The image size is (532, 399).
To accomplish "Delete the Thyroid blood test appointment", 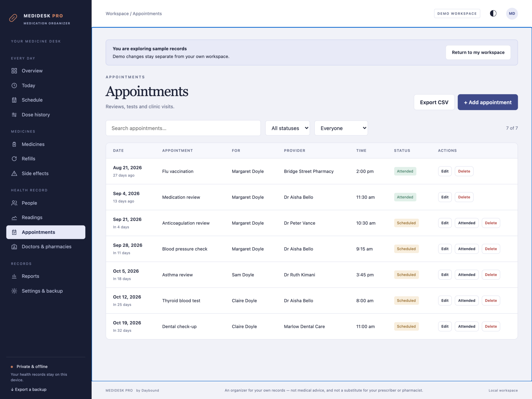I will (491, 301).
